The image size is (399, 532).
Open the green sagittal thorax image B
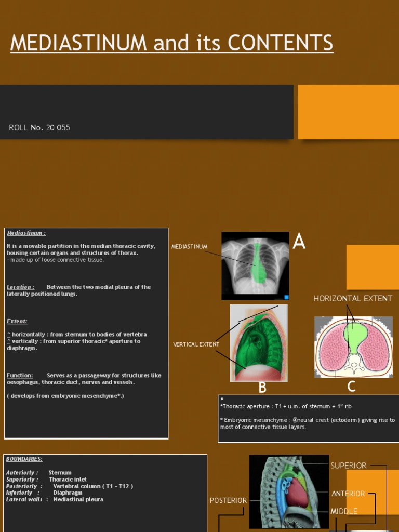259,343
